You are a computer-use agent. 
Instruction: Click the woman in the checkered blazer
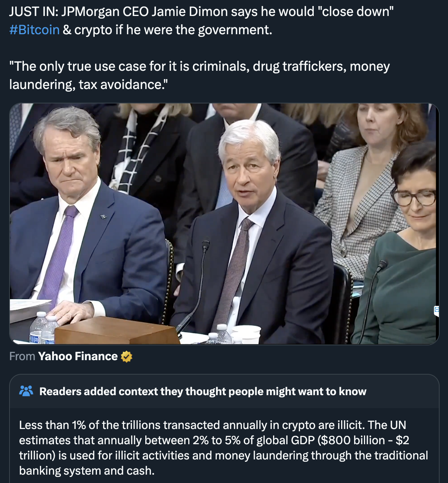(365, 183)
